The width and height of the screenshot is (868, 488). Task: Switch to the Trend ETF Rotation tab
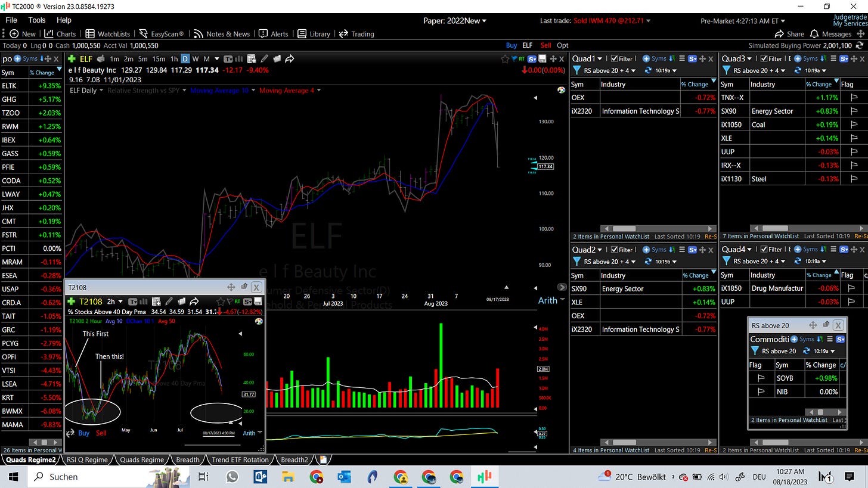coord(239,459)
